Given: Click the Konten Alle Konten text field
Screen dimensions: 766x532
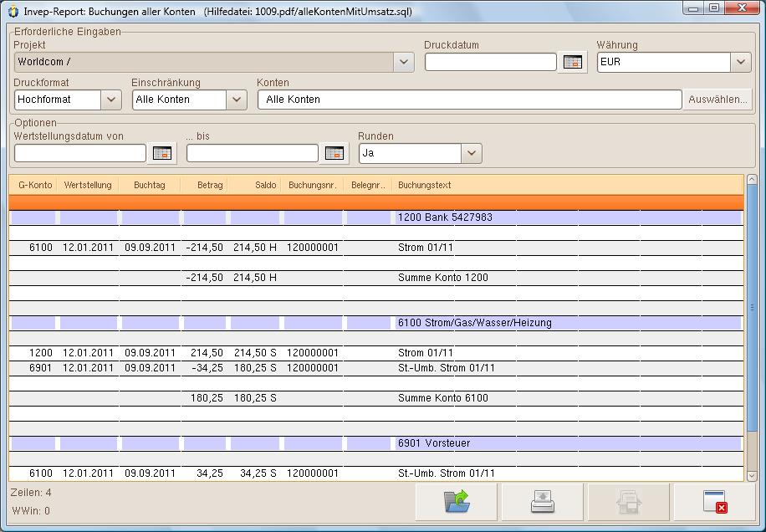Looking at the screenshot, I should click(469, 100).
